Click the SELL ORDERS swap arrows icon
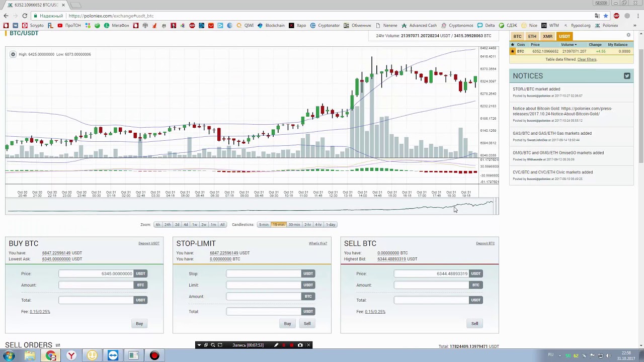This screenshot has height=362, width=644. pos(58,345)
